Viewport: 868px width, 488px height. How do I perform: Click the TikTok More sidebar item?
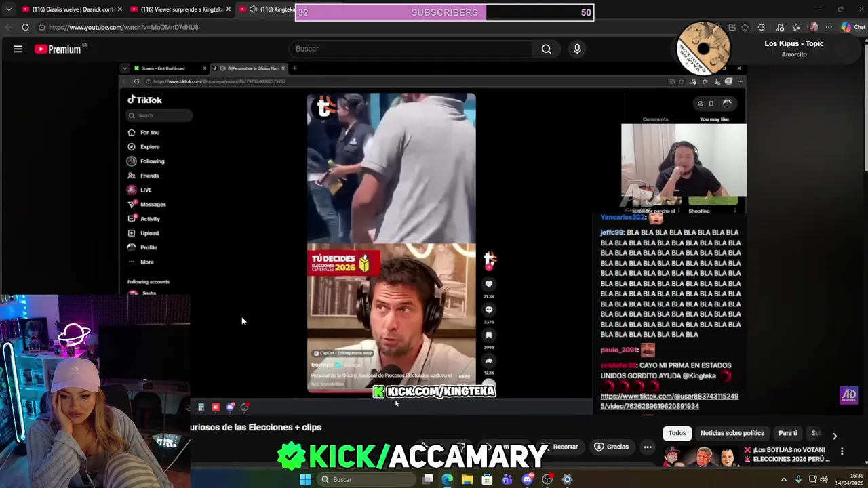140,262
